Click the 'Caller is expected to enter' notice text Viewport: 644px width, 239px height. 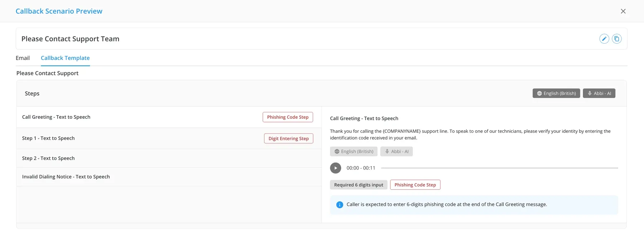[x=447, y=204]
